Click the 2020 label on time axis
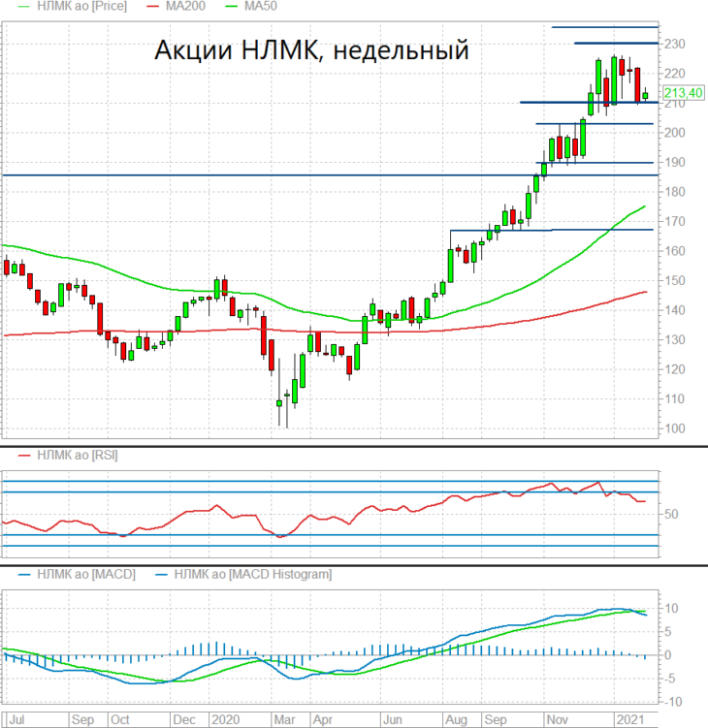 [226, 719]
